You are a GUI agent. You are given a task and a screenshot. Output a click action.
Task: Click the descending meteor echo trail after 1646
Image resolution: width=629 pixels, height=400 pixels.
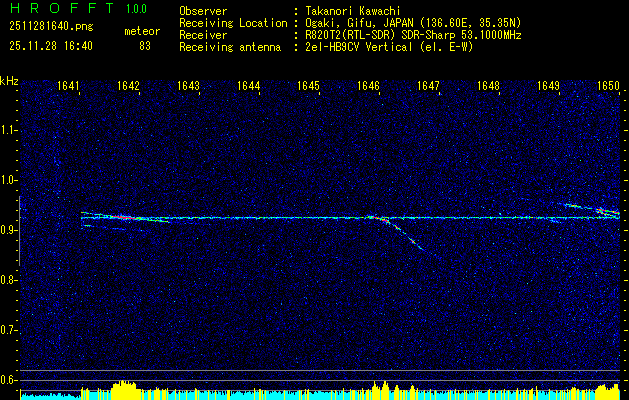pyautogui.click(x=405, y=235)
